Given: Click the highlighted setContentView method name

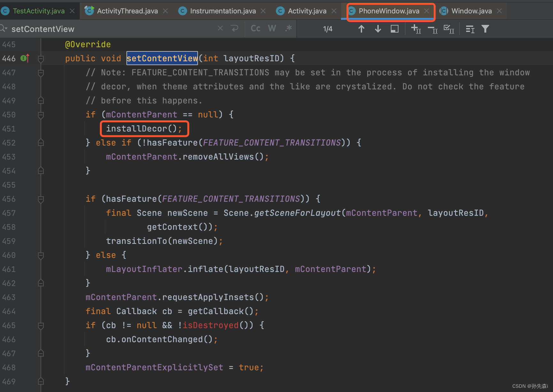Looking at the screenshot, I should [x=162, y=58].
